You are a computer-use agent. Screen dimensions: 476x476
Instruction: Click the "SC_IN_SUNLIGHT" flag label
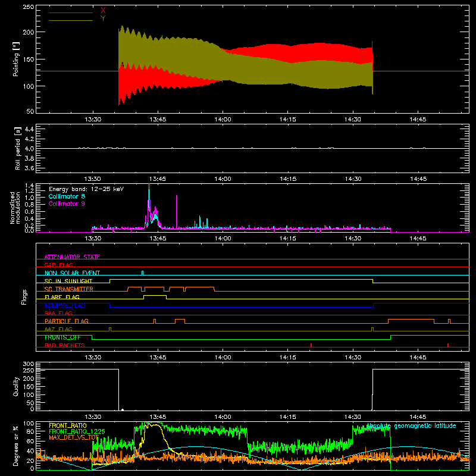tap(68, 281)
